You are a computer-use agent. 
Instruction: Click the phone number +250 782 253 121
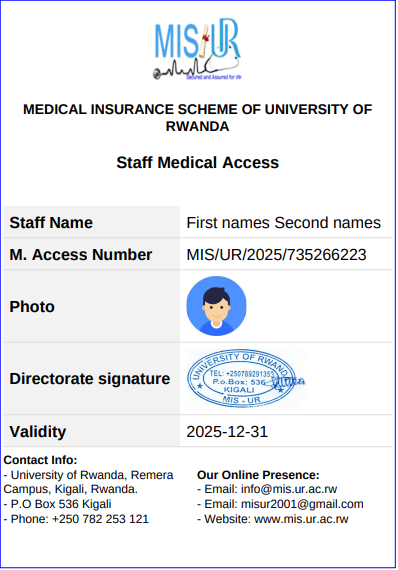coord(100,519)
